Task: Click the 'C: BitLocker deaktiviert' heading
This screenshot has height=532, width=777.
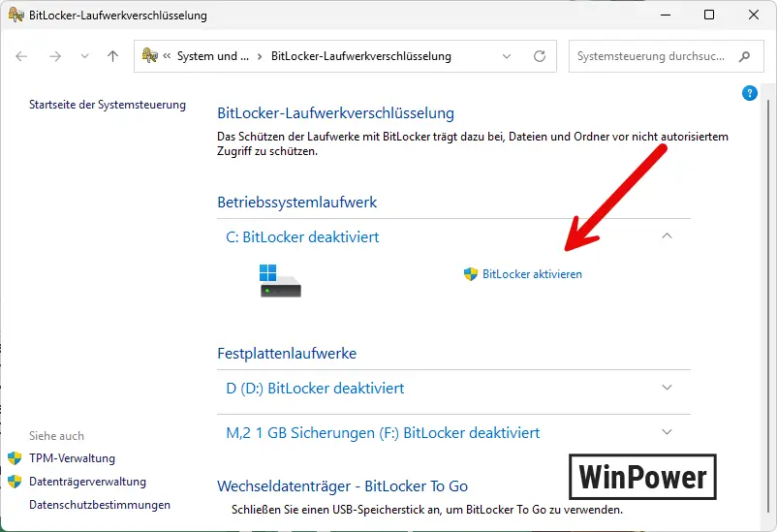Action: [302, 237]
